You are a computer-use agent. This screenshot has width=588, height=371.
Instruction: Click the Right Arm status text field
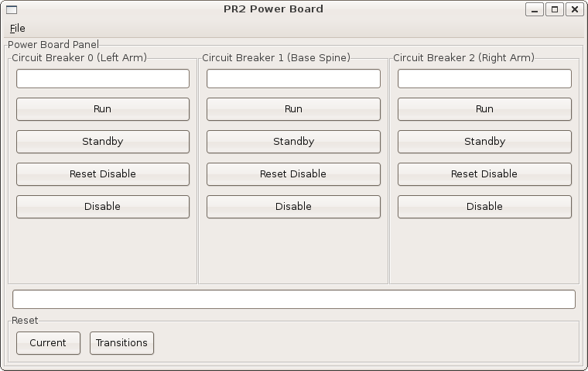pos(484,78)
